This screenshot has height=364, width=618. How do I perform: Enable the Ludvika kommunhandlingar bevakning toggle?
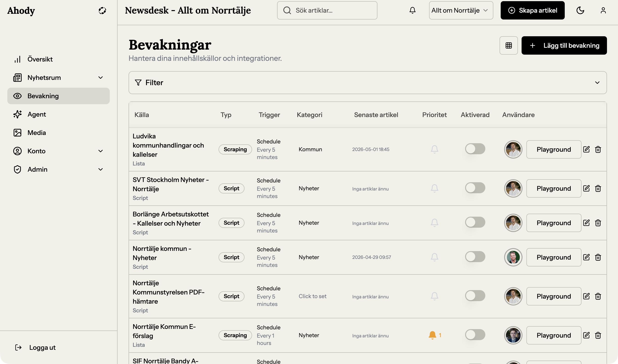point(475,149)
